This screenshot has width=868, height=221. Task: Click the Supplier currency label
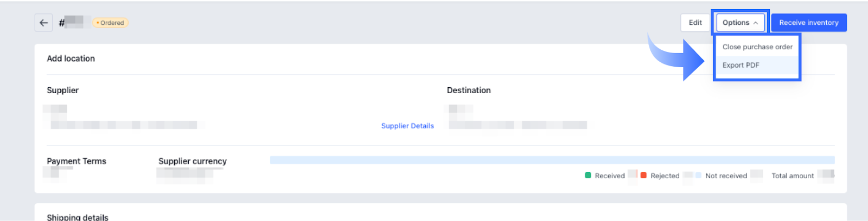[193, 161]
